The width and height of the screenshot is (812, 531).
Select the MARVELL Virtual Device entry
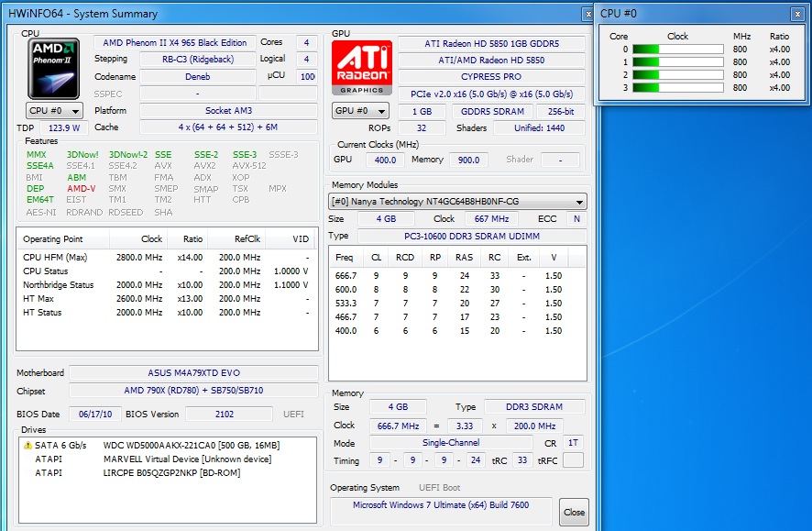[x=167, y=459]
